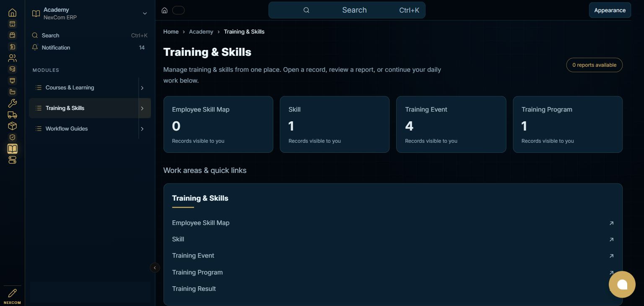Click the small home icon in top bar
The width and height of the screenshot is (644, 306).
pyautogui.click(x=165, y=10)
